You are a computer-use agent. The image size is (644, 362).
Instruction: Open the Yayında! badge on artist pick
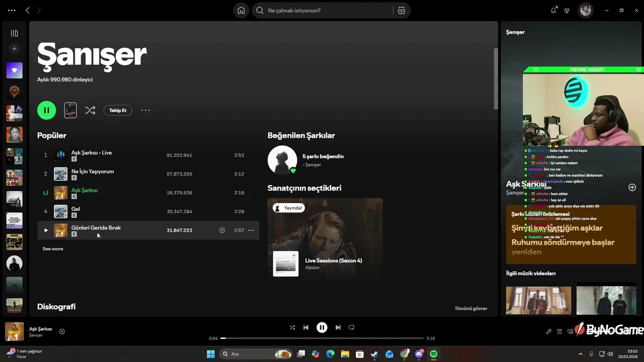[x=289, y=208]
